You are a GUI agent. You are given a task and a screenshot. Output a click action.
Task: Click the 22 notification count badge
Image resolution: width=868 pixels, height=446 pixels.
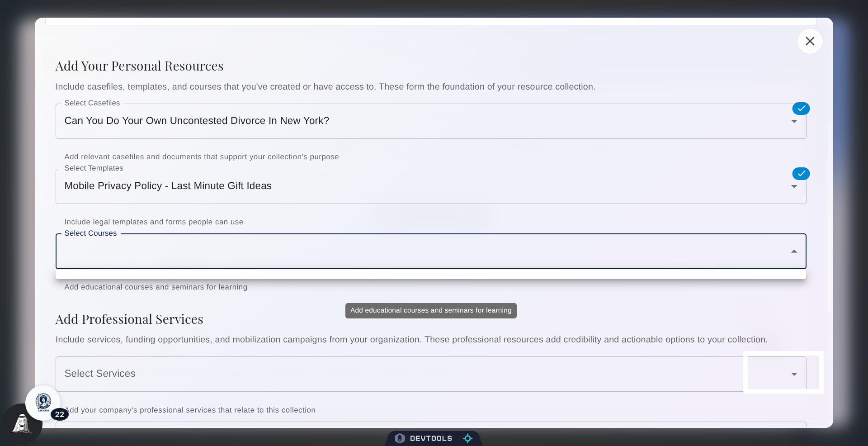pos(60,414)
